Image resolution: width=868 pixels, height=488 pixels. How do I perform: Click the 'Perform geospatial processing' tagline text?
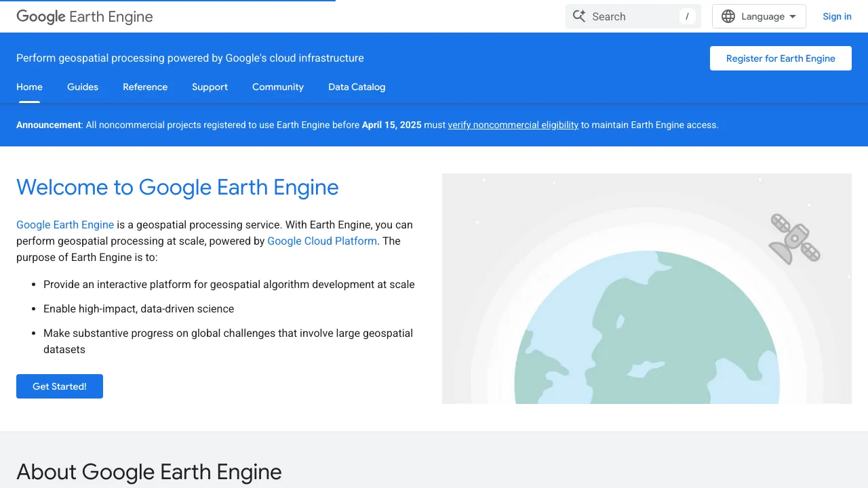(190, 58)
